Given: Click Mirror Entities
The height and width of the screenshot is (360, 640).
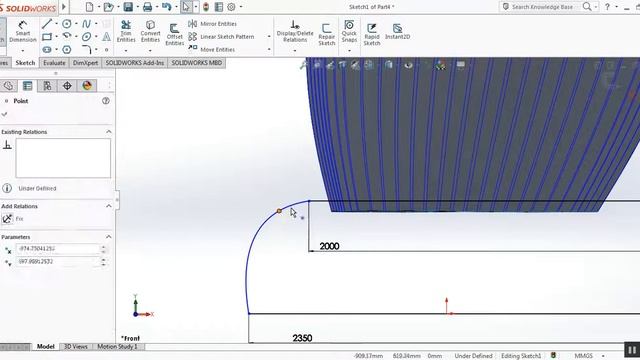Looking at the screenshot, I should point(213,24).
